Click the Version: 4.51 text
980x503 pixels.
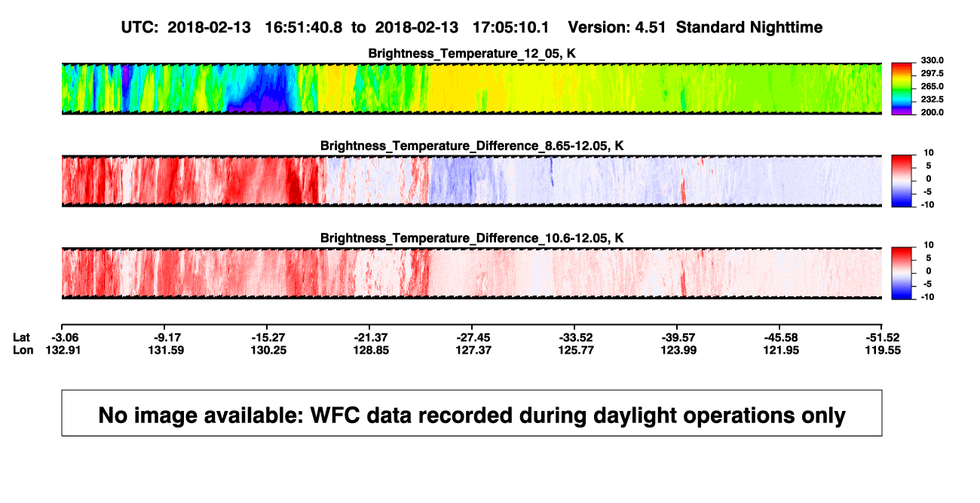click(618, 27)
